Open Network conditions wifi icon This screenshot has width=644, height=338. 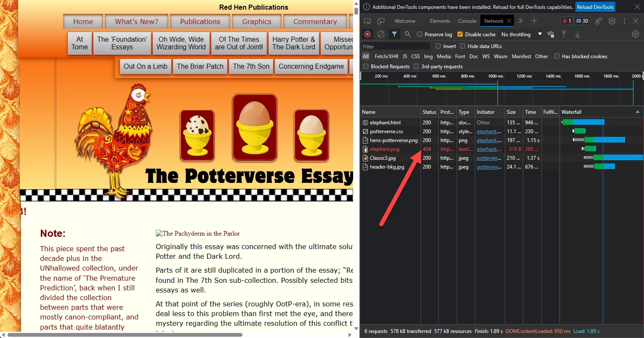(x=551, y=34)
